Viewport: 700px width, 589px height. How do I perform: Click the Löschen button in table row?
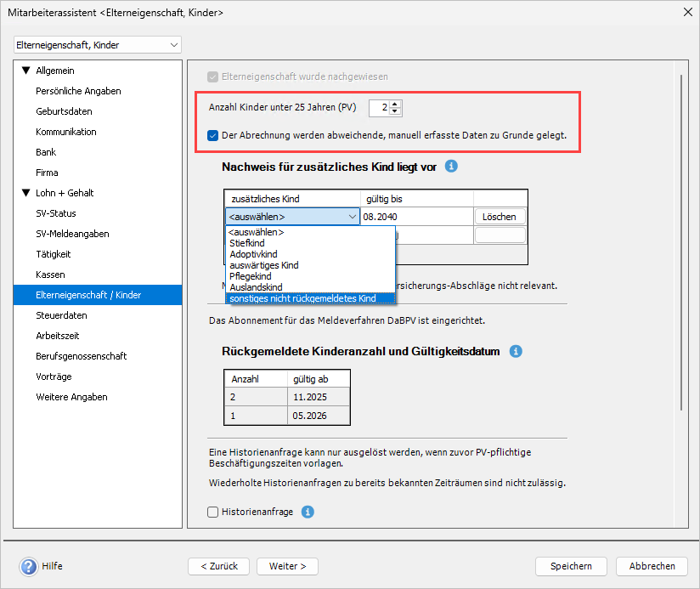point(500,217)
